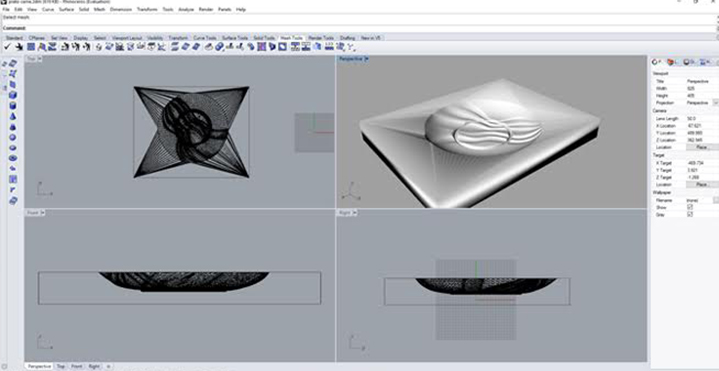Switch to the Surface Tools toolbar tab

point(235,38)
